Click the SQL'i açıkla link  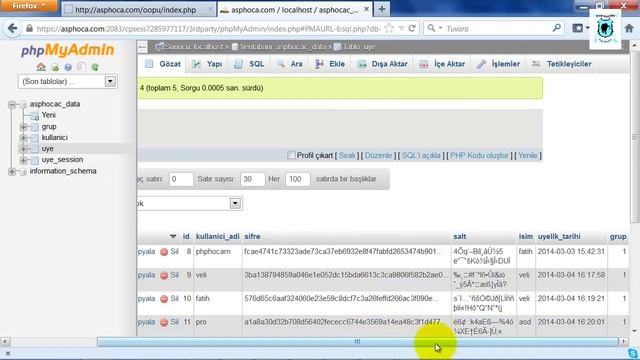click(421, 156)
